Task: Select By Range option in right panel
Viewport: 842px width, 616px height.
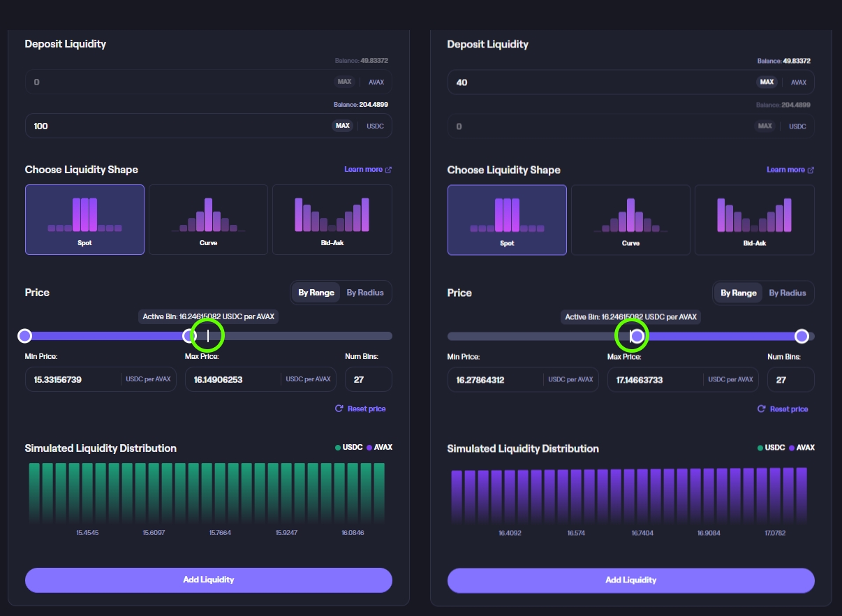Action: pos(738,293)
